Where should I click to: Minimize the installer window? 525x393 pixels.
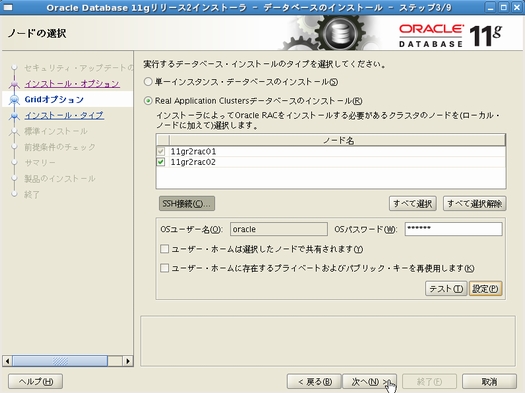(x=491, y=7)
